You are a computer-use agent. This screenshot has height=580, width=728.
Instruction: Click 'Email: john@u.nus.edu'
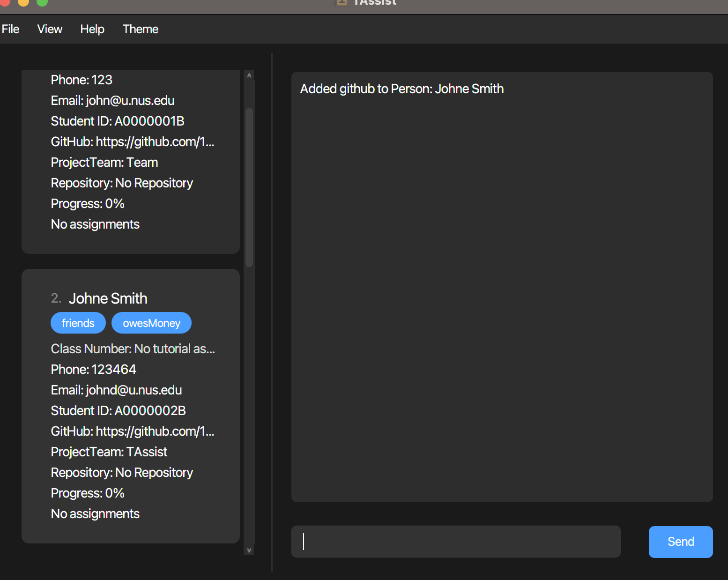[113, 101]
